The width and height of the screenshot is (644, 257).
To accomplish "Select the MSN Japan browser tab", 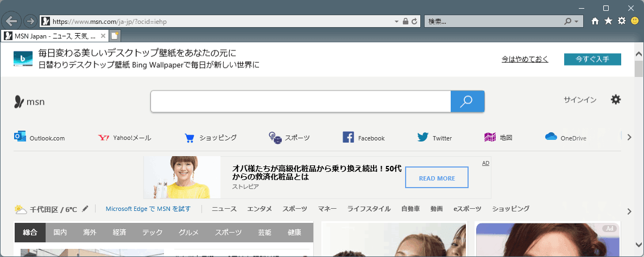I will coord(55,36).
